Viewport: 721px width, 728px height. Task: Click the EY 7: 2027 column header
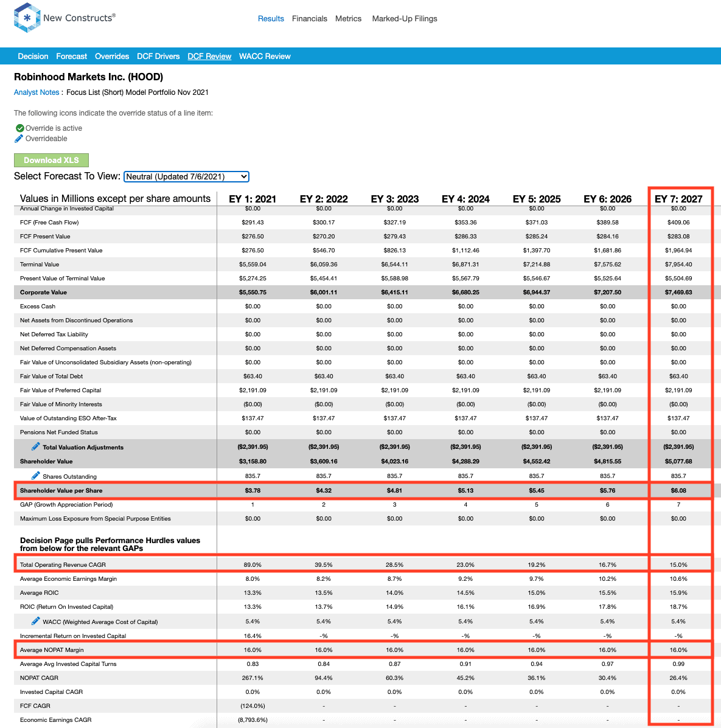pyautogui.click(x=678, y=199)
